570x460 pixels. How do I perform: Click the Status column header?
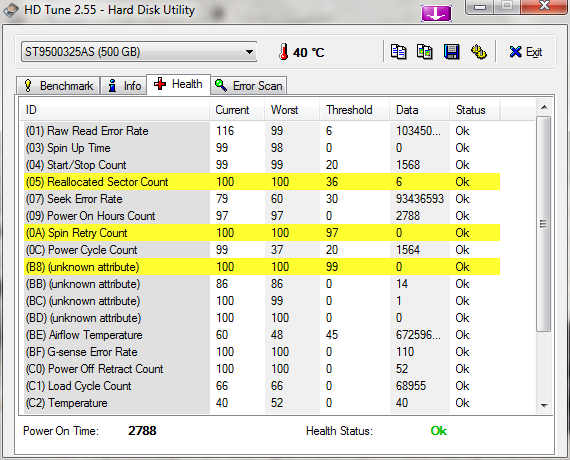point(475,110)
